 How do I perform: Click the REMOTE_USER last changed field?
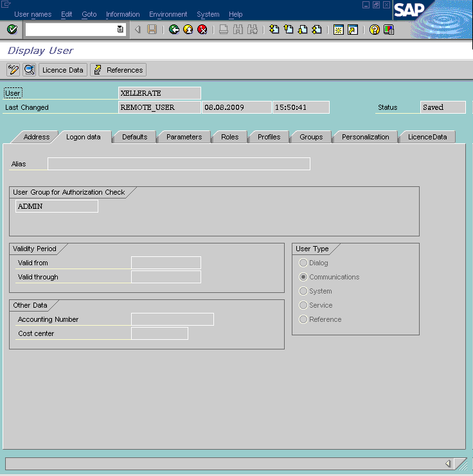click(159, 107)
